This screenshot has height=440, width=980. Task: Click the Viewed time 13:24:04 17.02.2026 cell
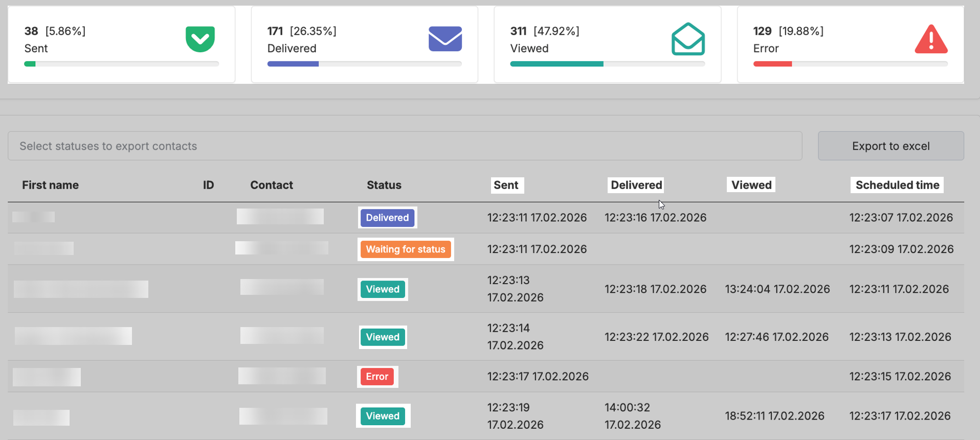pyautogui.click(x=777, y=289)
